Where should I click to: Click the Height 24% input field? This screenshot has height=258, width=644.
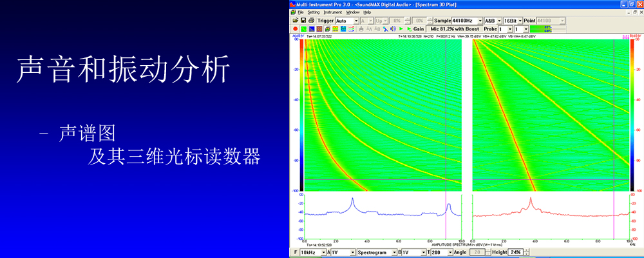516,252
